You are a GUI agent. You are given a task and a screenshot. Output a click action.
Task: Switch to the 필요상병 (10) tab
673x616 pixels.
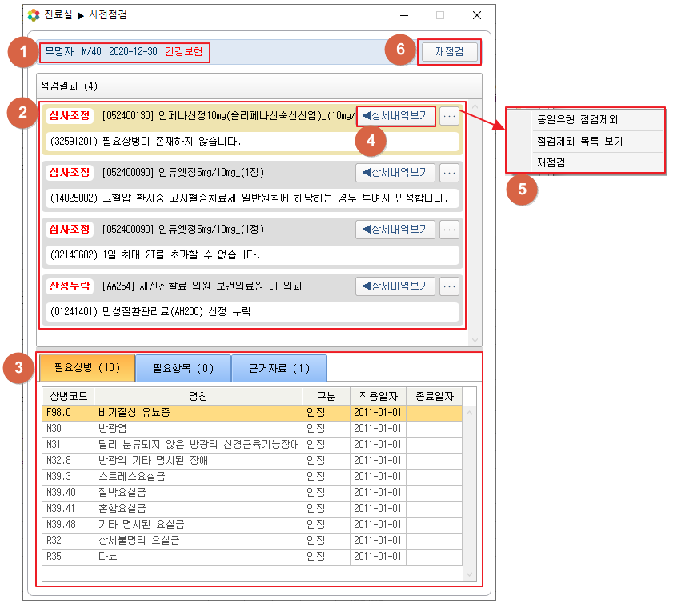86,368
